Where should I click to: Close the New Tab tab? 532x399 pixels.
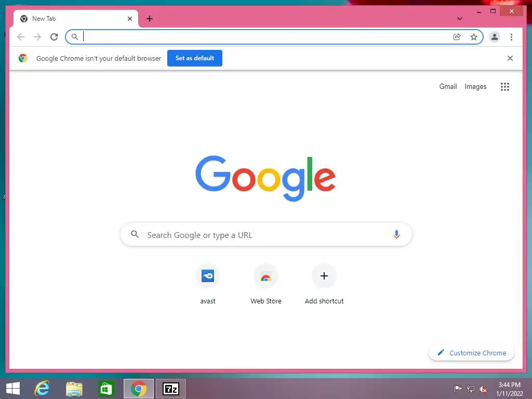tap(129, 19)
